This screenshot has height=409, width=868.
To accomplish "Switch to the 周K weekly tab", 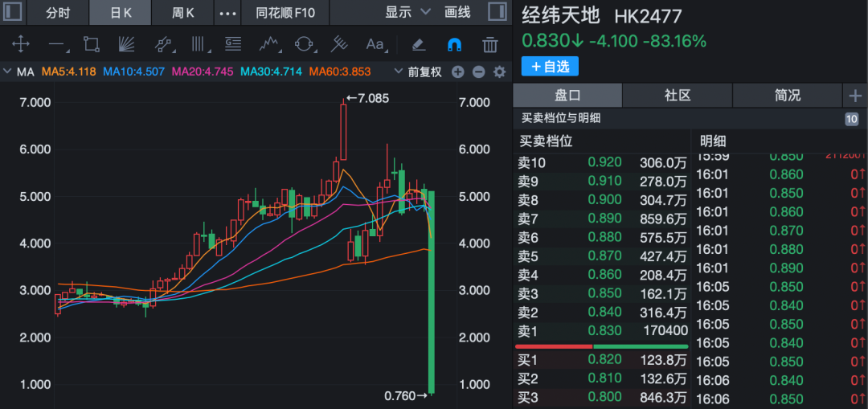I will coord(183,13).
